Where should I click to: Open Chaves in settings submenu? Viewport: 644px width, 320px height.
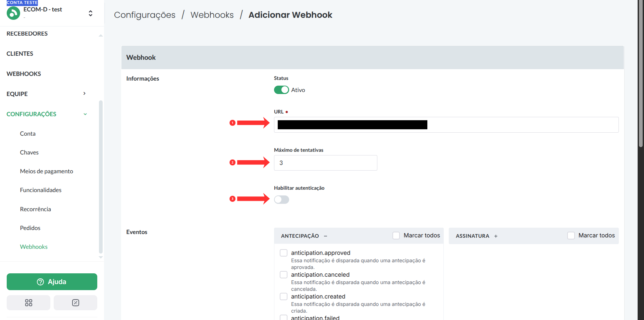pyautogui.click(x=29, y=152)
